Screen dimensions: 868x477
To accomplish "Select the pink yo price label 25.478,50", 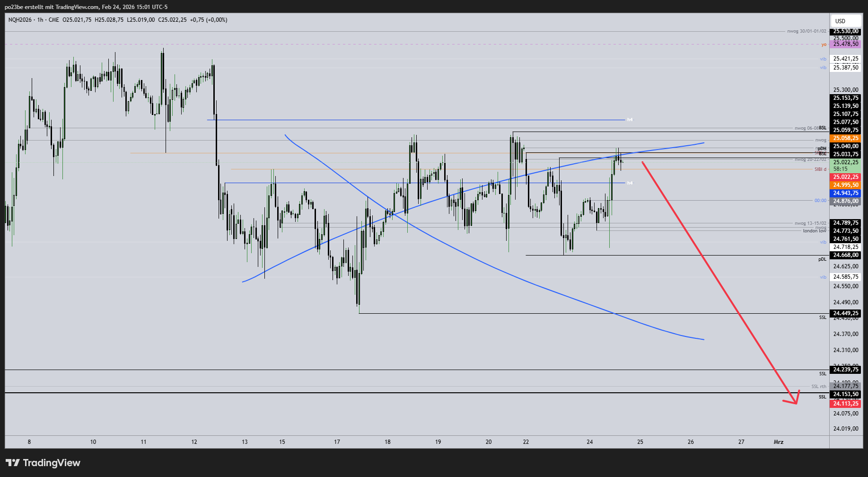I will coord(846,44).
